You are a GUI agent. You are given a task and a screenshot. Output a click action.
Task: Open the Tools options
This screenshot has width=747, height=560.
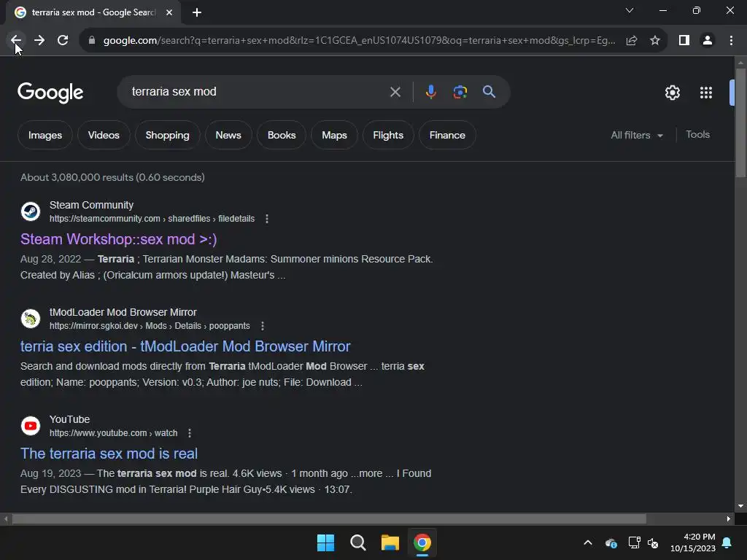(697, 135)
